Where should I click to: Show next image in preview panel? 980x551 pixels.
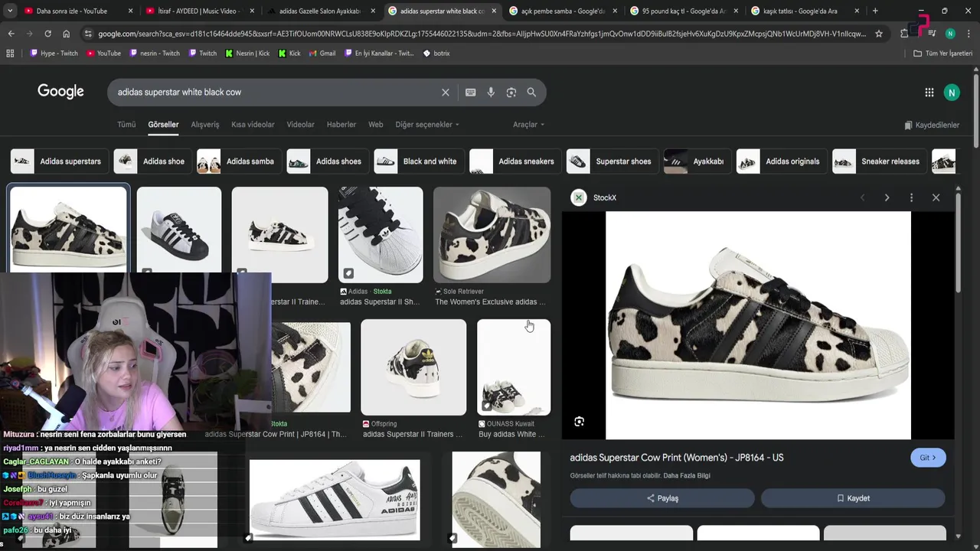(x=887, y=197)
